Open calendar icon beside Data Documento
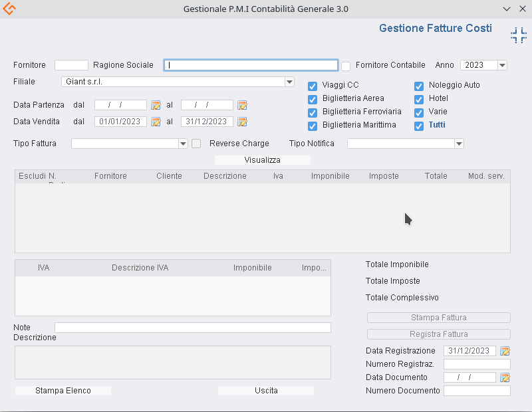 click(505, 377)
